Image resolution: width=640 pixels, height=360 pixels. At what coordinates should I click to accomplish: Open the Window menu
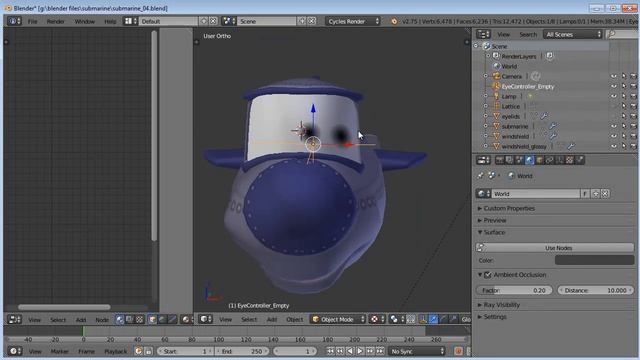pyautogui.click(x=84, y=21)
